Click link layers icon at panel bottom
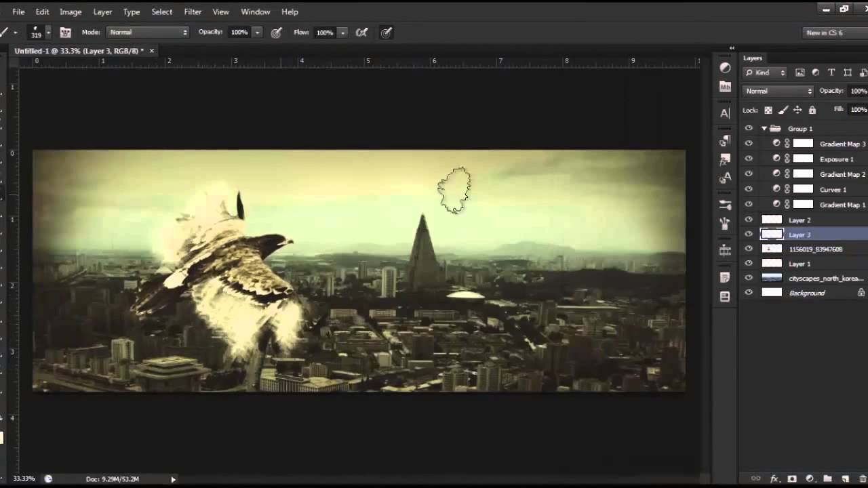868x488 pixels. [756, 479]
